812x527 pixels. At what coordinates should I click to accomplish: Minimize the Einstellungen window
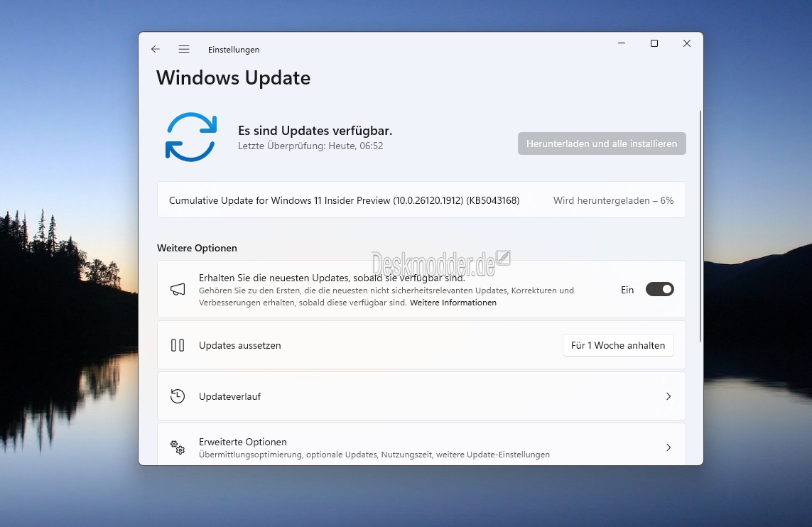click(622, 43)
